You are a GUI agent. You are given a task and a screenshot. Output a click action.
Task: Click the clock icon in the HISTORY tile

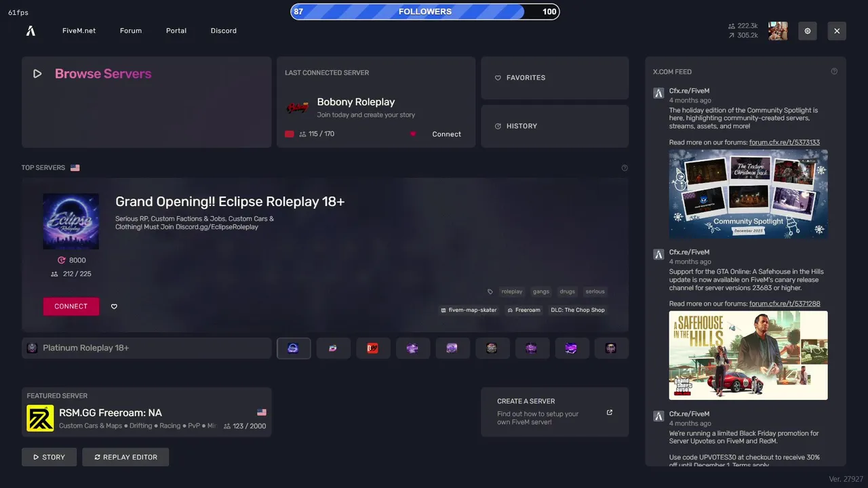tap(498, 127)
